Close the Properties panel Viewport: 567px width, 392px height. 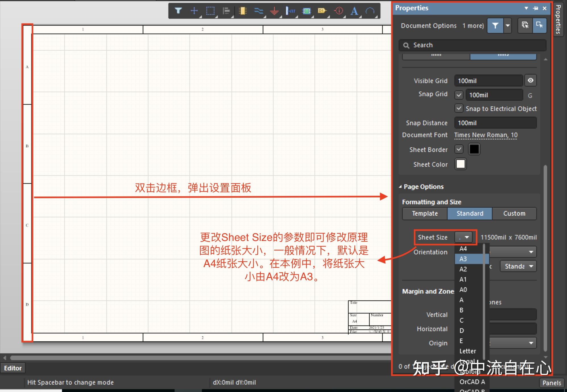tap(545, 8)
